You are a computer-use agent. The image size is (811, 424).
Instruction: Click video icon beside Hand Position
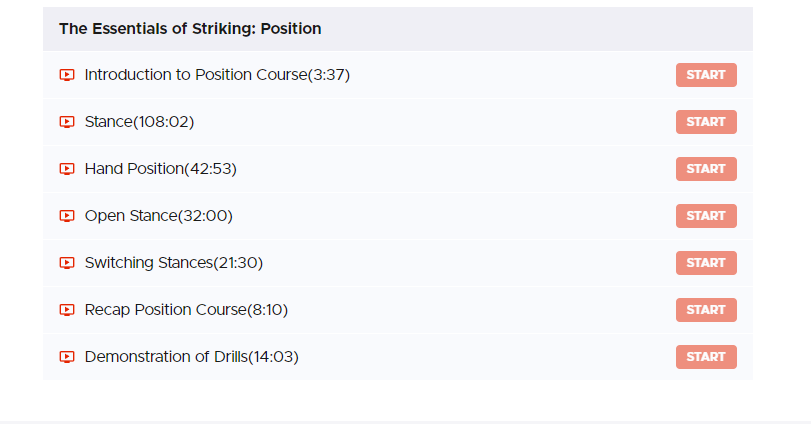coord(67,169)
